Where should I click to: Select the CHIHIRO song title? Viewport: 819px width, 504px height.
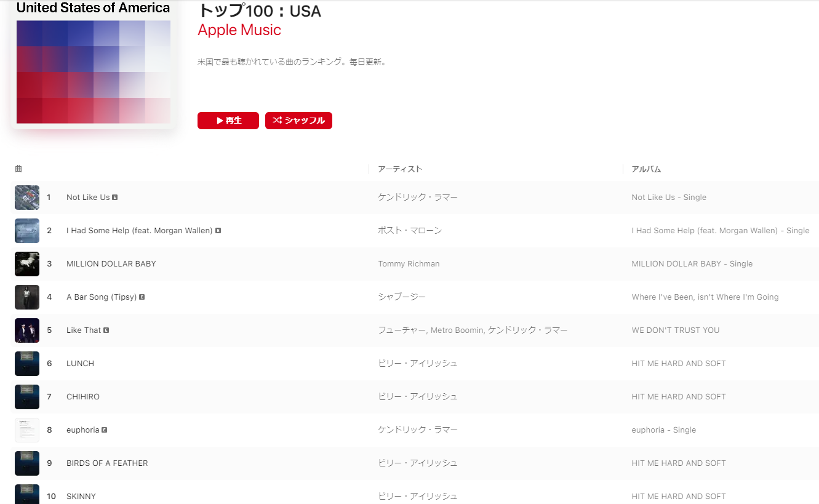(x=83, y=397)
